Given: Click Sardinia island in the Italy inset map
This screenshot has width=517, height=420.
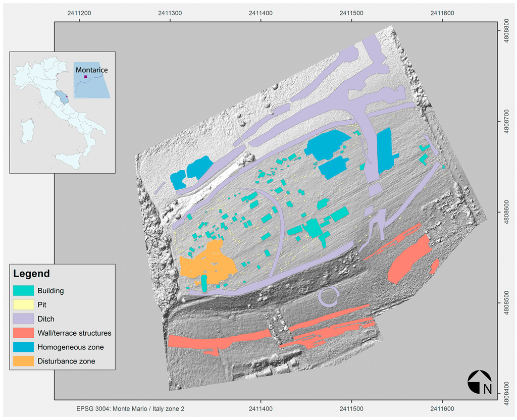Looking at the screenshot, I should coord(26,131).
